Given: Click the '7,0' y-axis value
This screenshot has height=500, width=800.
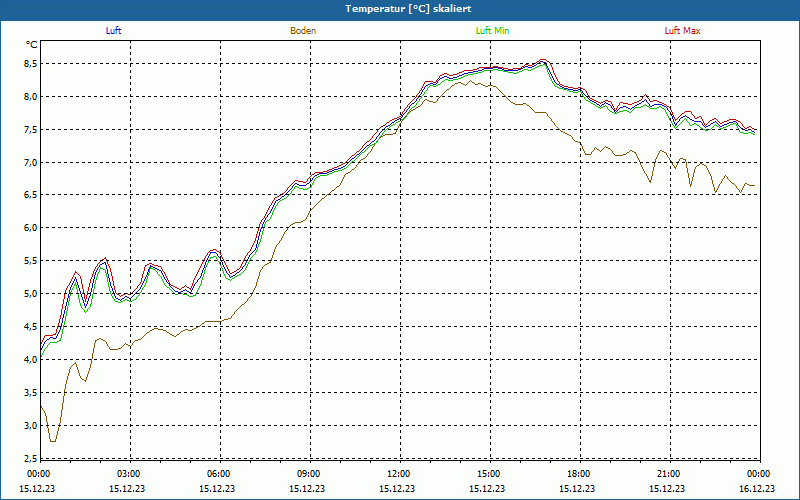Looking at the screenshot, I should click(31, 162).
